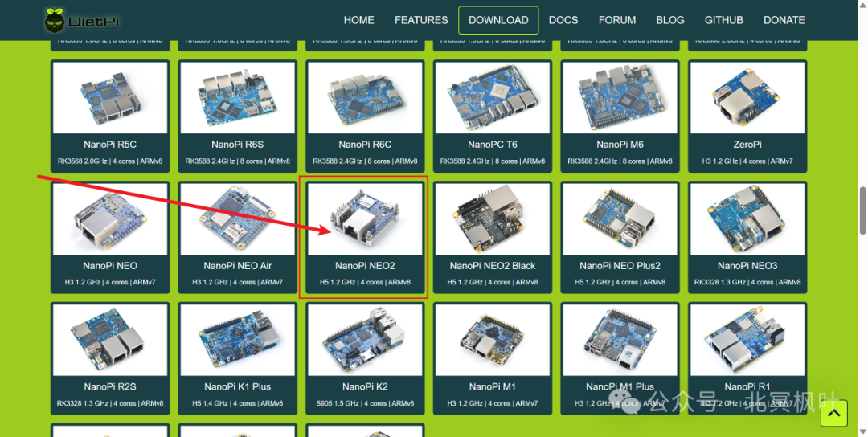Screen dimensions: 868x437
Task: Click the NanoPi R1 title text
Action: [747, 386]
